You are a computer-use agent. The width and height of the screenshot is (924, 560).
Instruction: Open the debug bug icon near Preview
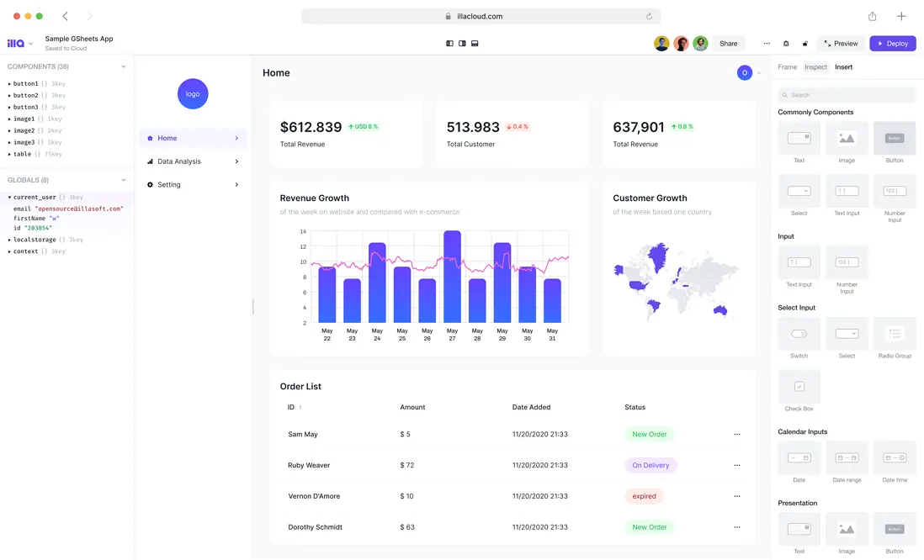[x=786, y=43]
